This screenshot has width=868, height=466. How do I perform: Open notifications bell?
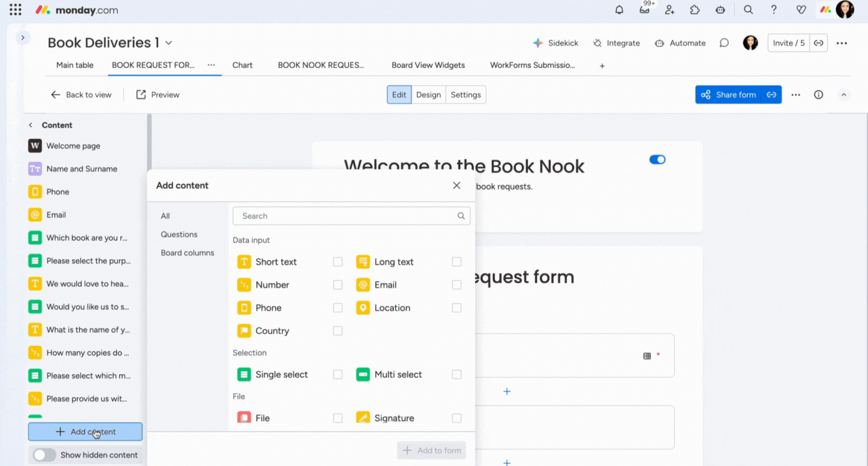(619, 10)
